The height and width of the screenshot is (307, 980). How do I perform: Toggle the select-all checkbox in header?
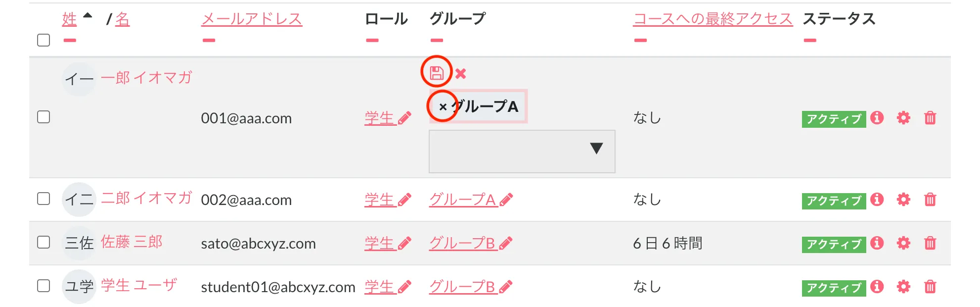pyautogui.click(x=44, y=40)
